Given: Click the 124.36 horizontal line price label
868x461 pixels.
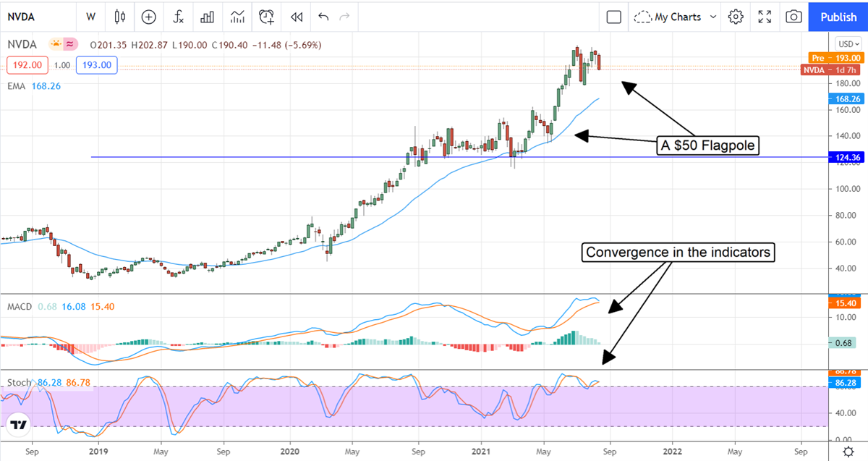Looking at the screenshot, I should 845,157.
